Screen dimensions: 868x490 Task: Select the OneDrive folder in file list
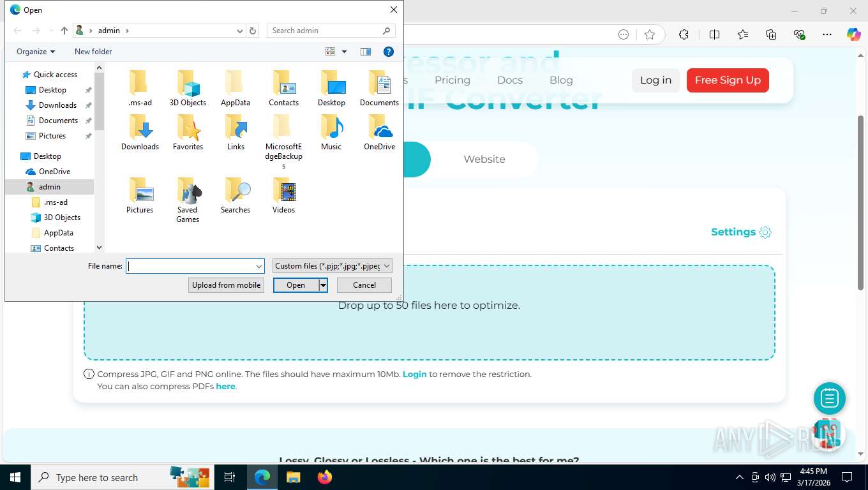[379, 132]
